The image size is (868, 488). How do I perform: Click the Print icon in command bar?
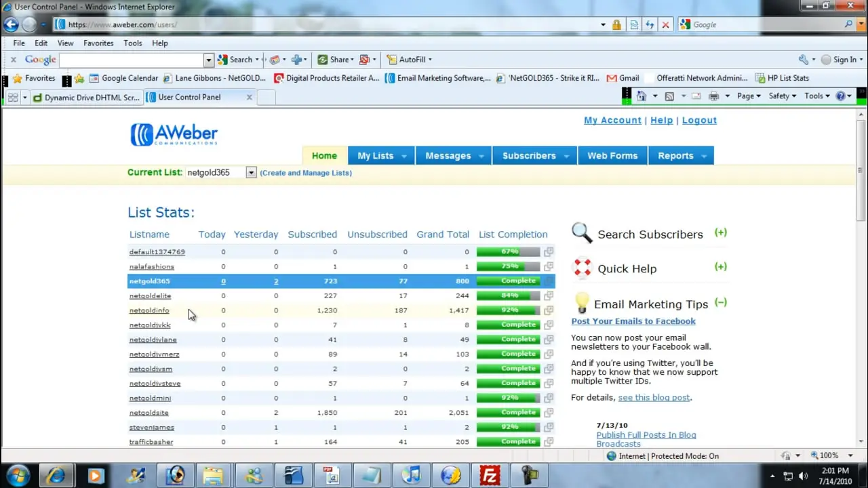click(x=713, y=96)
